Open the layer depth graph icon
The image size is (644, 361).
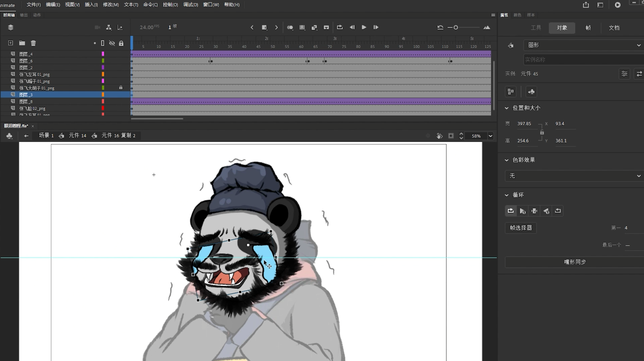pos(120,28)
